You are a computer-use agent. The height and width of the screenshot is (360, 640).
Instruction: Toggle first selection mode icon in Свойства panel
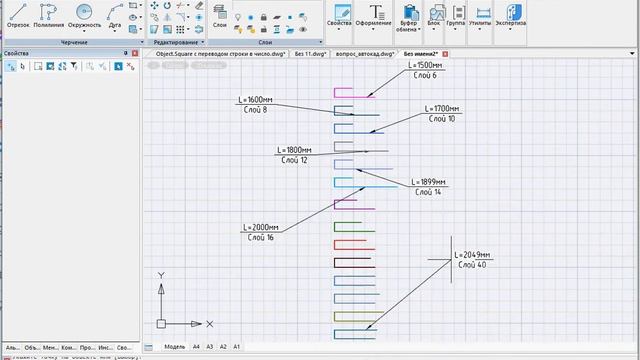pos(11,66)
